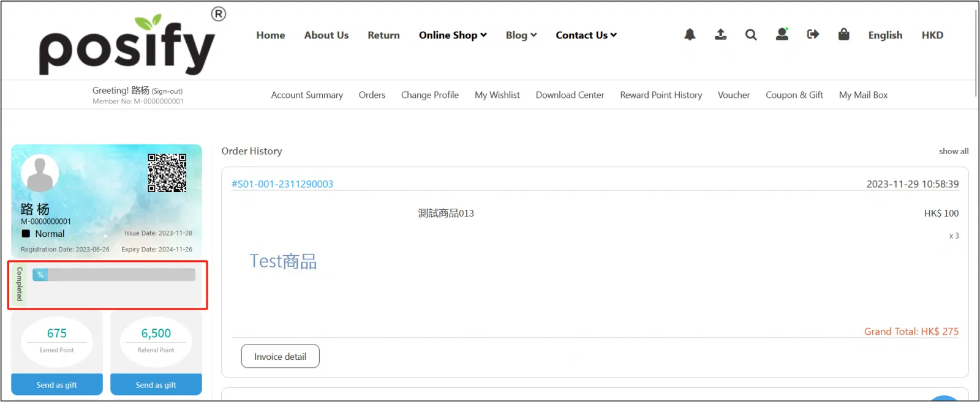980x402 pixels.
Task: Go to the Orders tab
Action: (372, 95)
